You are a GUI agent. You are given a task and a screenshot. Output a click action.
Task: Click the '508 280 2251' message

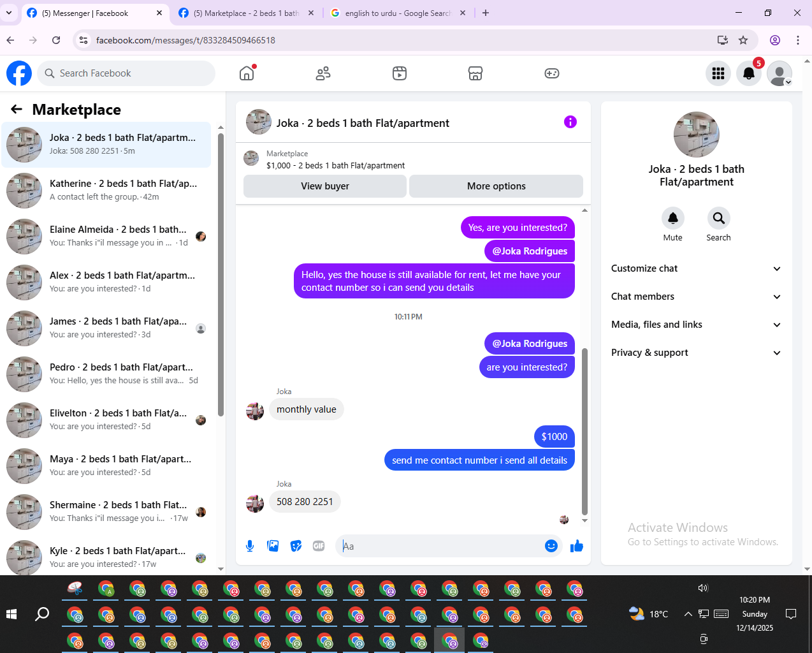click(305, 502)
